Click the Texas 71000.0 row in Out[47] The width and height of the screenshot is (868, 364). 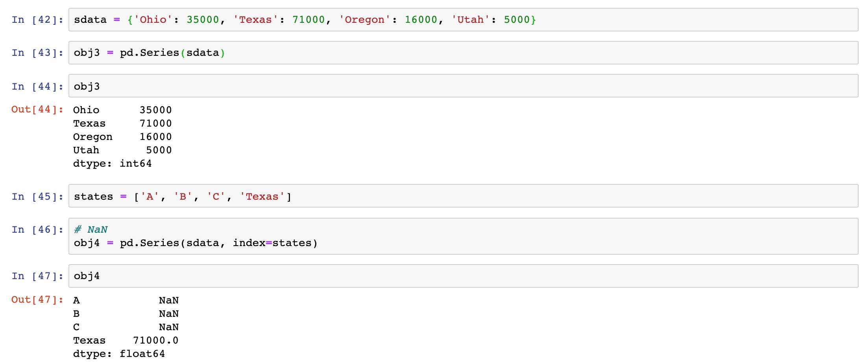point(126,340)
